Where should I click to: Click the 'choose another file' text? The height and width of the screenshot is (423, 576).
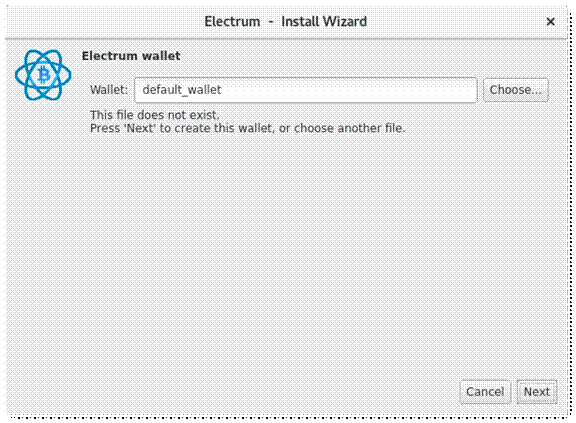click(348, 128)
